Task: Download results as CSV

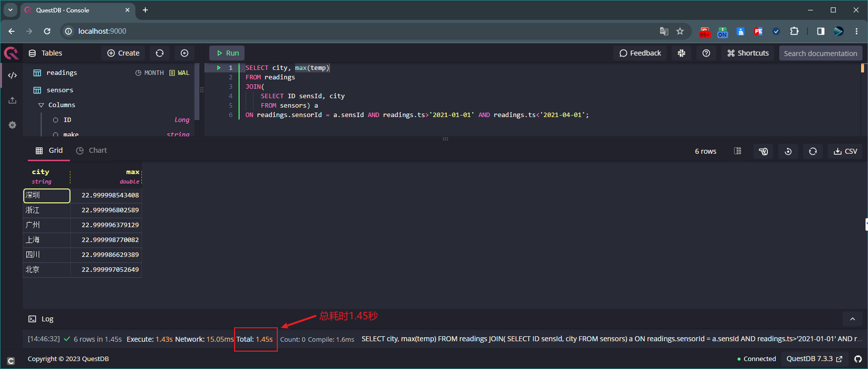Action: [x=845, y=151]
